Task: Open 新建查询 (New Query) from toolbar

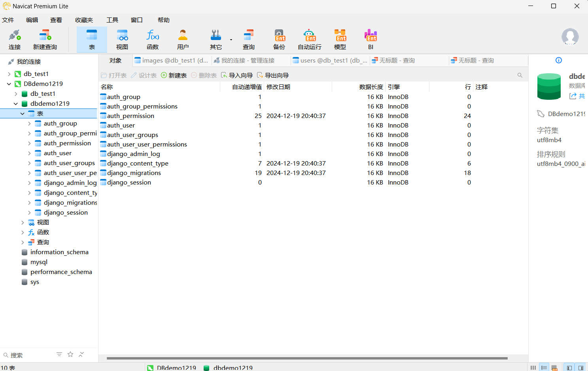Action: click(45, 40)
